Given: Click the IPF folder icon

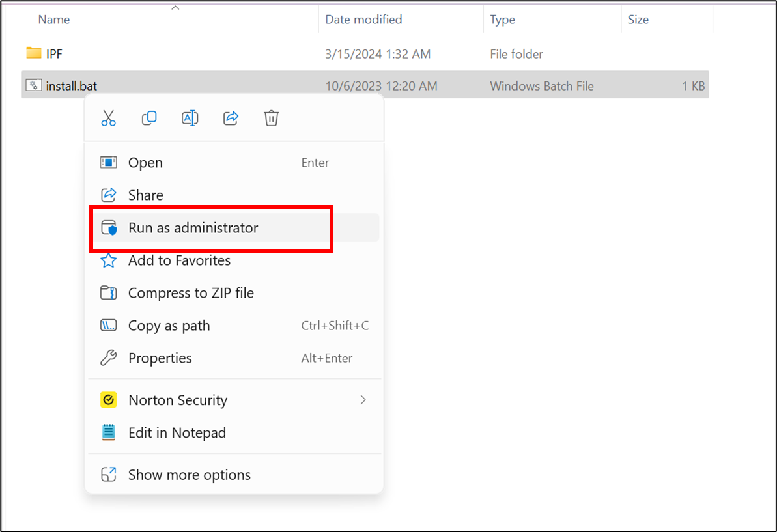Looking at the screenshot, I should [x=34, y=53].
